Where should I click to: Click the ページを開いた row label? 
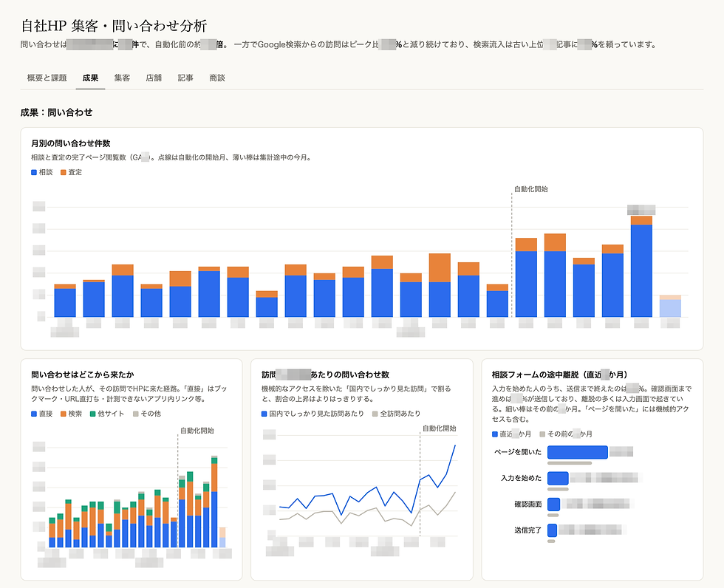518,452
